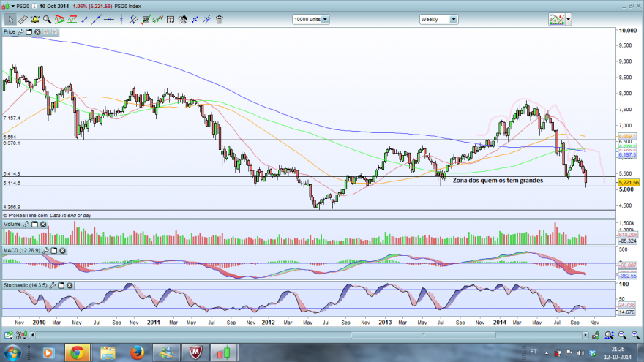Open Price panel wrench settings
This screenshot has height=362, width=644.
[x=20, y=31]
